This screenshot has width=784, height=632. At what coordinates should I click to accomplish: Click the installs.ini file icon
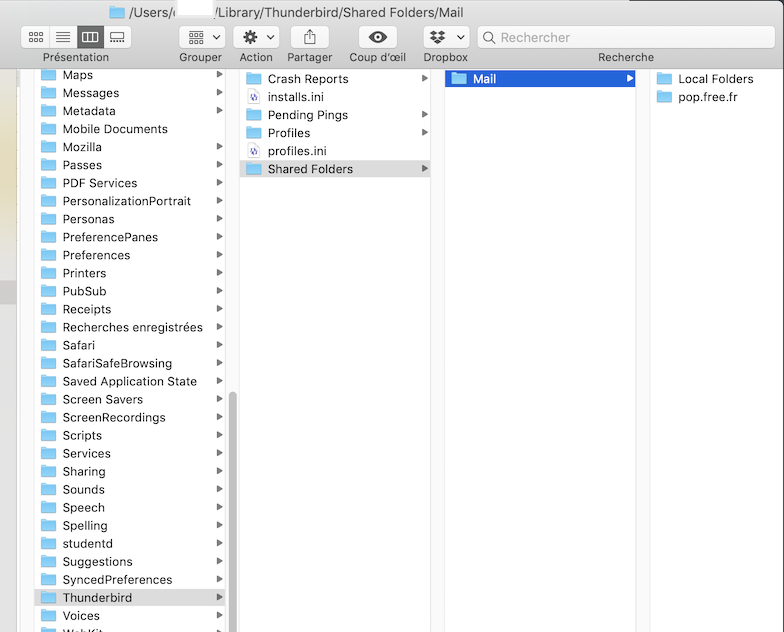[x=254, y=96]
